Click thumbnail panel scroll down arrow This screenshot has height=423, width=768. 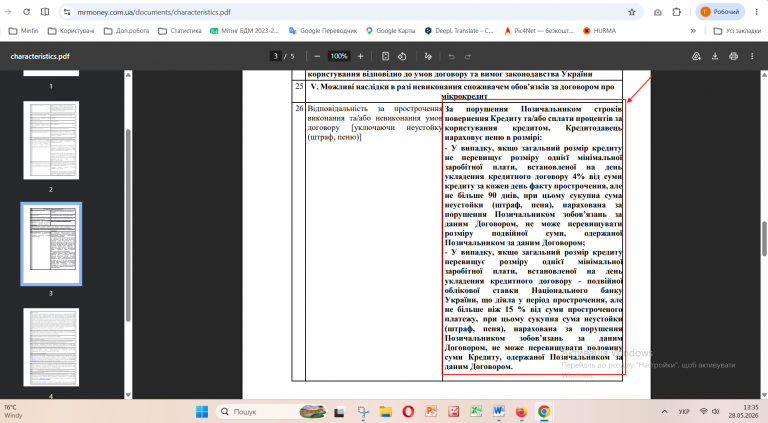pos(128,395)
